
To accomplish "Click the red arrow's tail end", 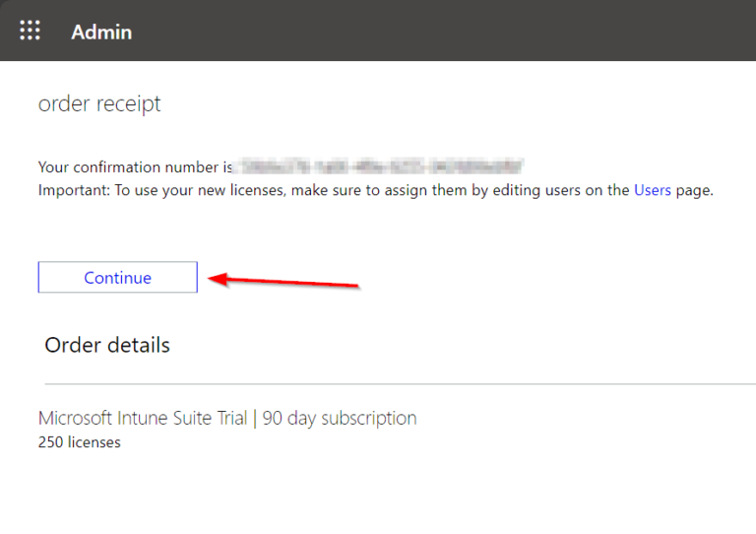I will point(356,287).
